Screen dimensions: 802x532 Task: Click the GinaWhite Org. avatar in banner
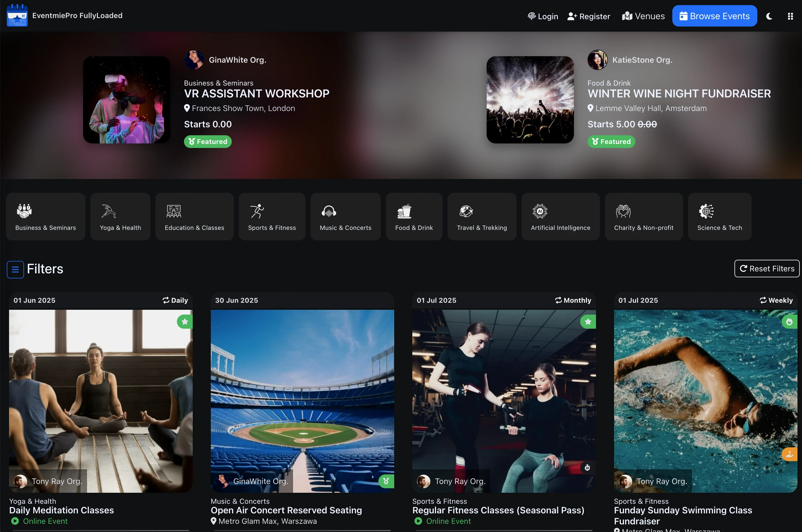(194, 60)
